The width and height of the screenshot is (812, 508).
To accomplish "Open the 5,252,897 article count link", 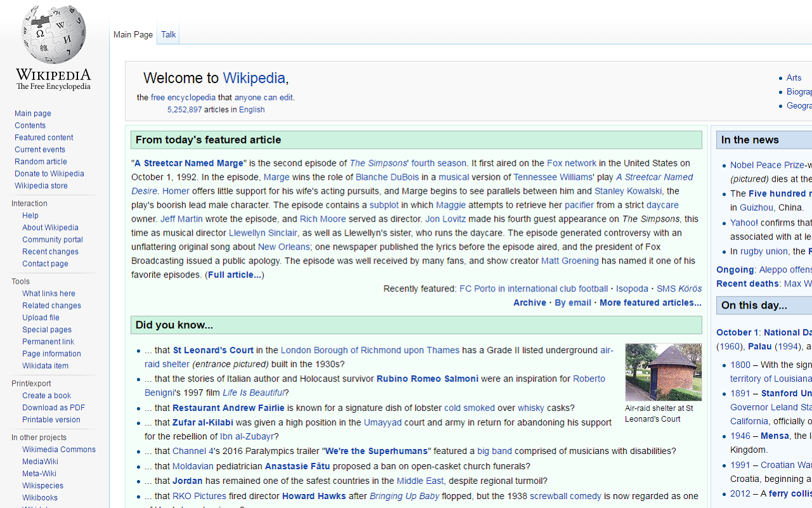I will [185, 110].
